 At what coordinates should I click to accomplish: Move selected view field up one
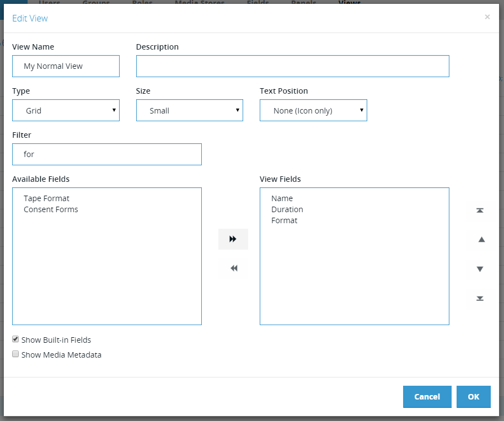coord(481,240)
